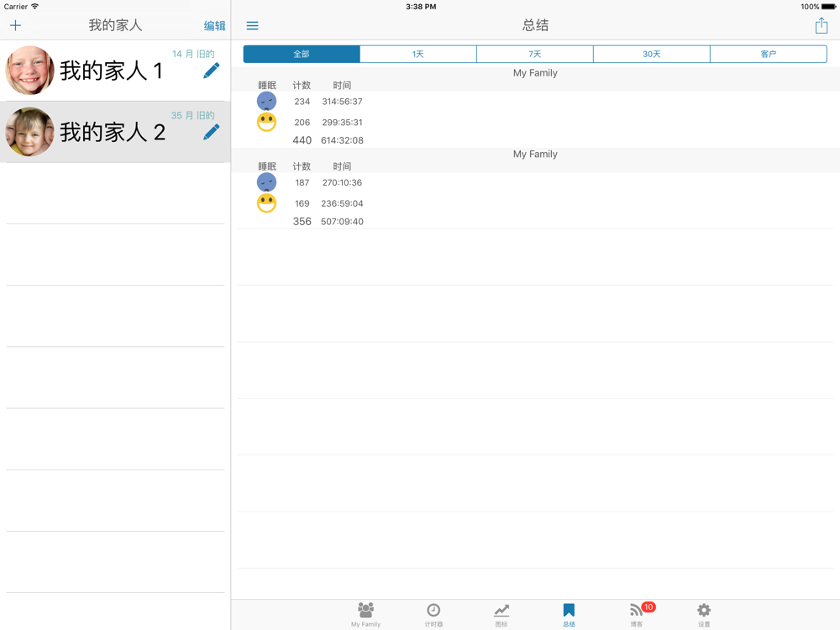This screenshot has height=630, width=840.
Task: Tap the 14 月 旧的 age label
Action: [193, 54]
